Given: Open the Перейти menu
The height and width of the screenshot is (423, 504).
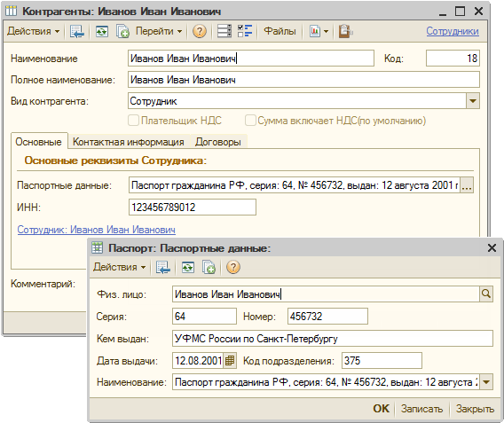Looking at the screenshot, I should 159,31.
